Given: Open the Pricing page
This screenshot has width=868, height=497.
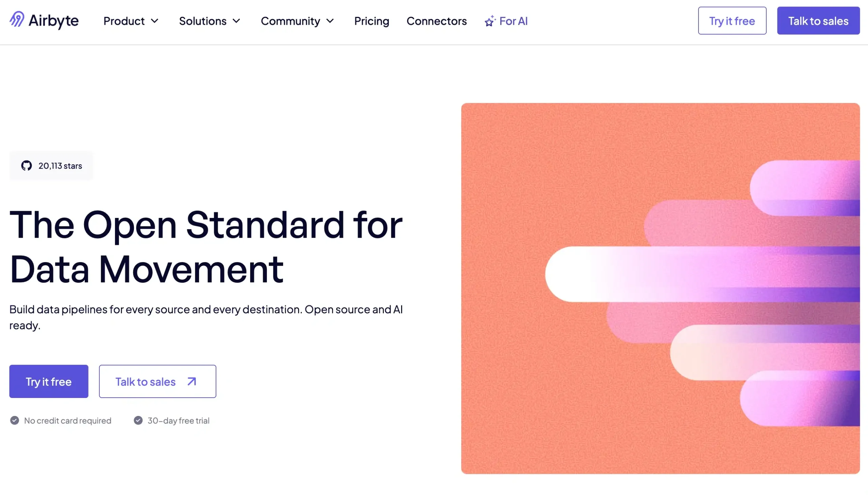Looking at the screenshot, I should click(x=372, y=21).
